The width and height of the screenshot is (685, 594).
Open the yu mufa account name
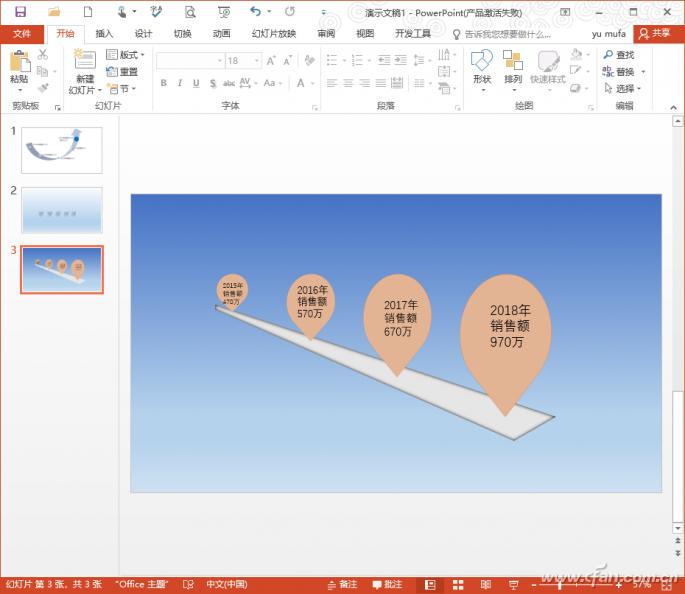609,34
